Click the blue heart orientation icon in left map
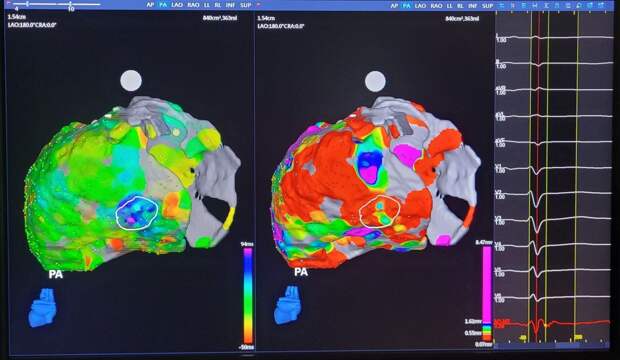The width and height of the screenshot is (620, 360). coord(43,307)
